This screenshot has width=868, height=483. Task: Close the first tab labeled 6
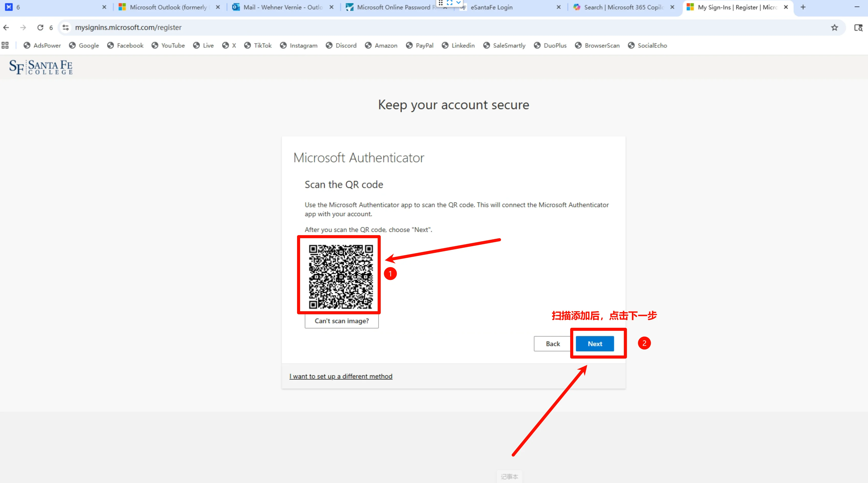[105, 7]
